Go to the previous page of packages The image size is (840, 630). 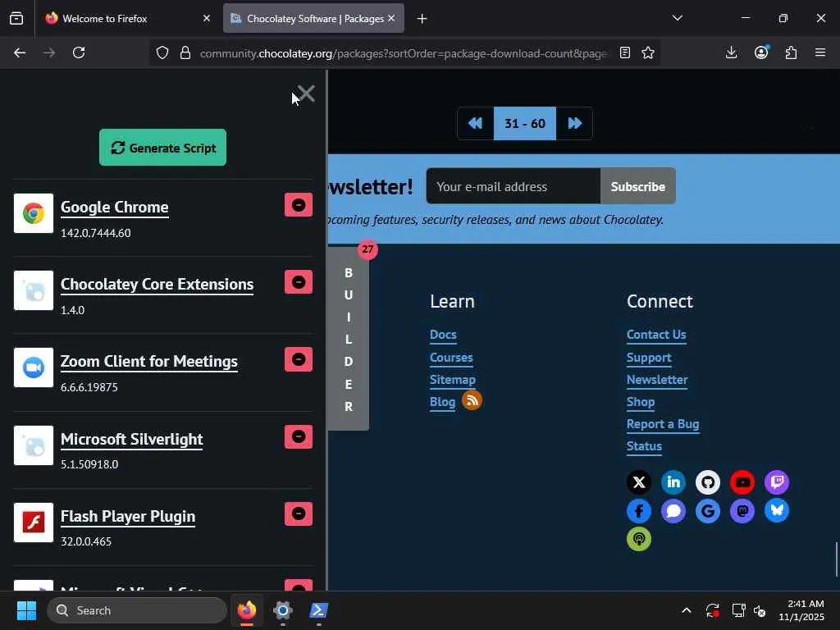475,123
